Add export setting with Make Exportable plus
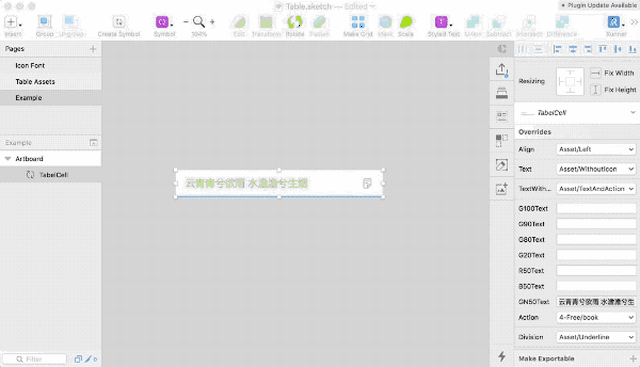This screenshot has width=640, height=367. tap(633, 358)
